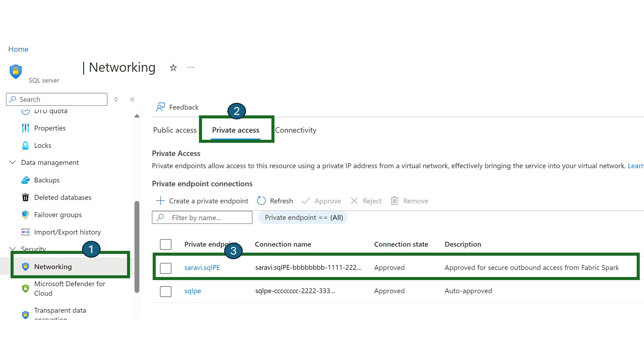Click the Filter by name input field
This screenshot has width=644, height=362.
pos(202,217)
